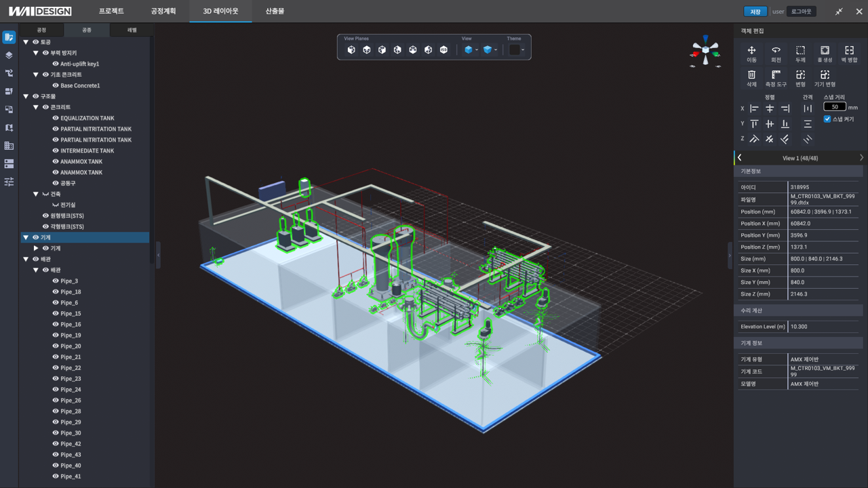This screenshot has width=868, height=488.
Task: Align objects left on X axis
Action: pyautogui.click(x=754, y=108)
